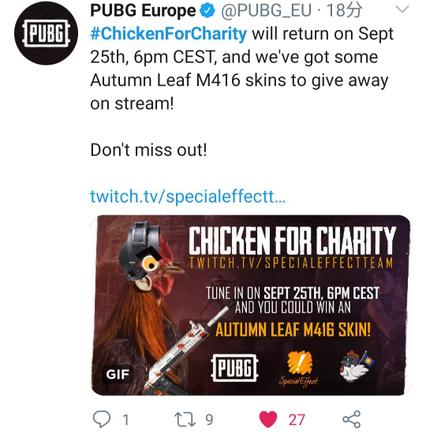Viewport: 426px width, 440px height.
Task: View the retweet count 9
Action: 209,420
